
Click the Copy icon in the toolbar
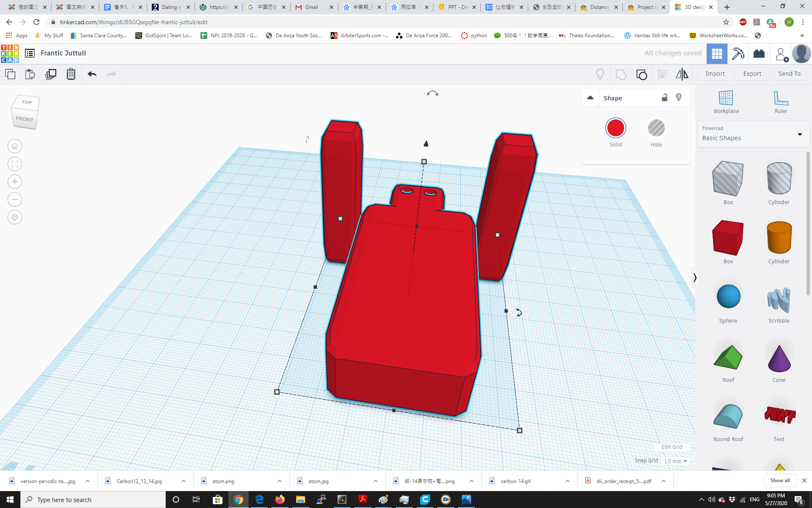click(10, 74)
